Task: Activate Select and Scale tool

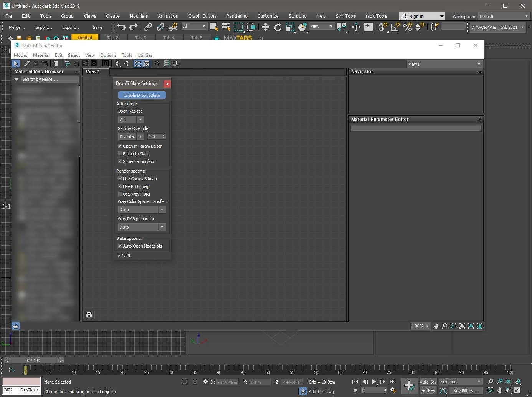Action: (x=290, y=27)
